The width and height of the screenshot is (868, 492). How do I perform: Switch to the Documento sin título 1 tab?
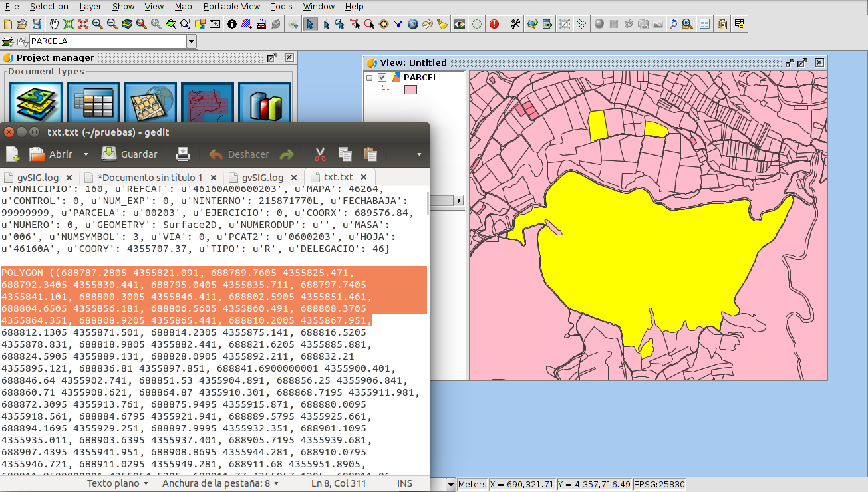coord(150,178)
